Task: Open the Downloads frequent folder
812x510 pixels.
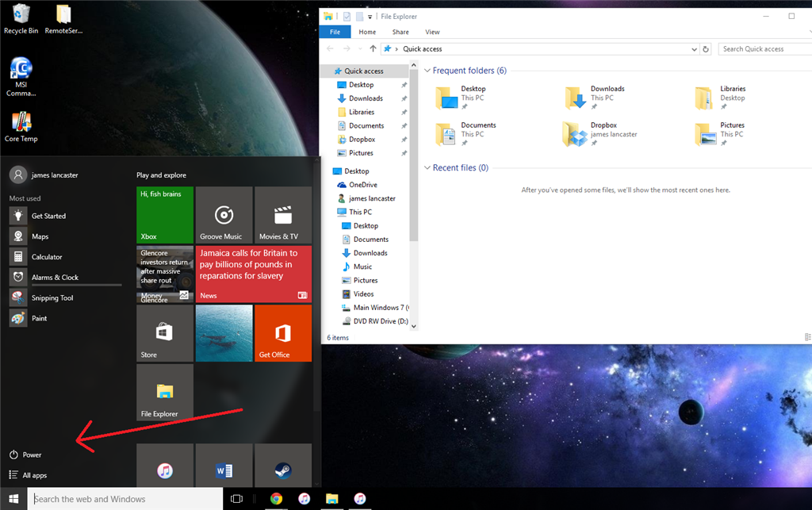Action: pyautogui.click(x=595, y=98)
